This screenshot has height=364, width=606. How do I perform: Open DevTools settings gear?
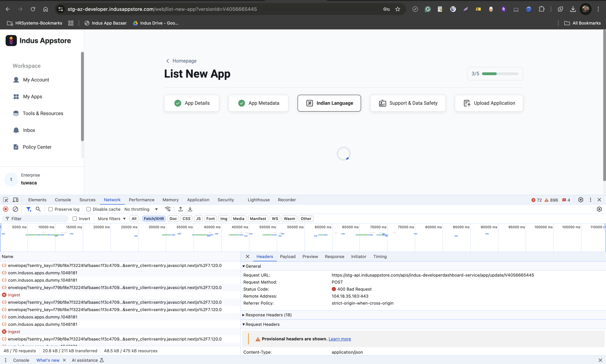pyautogui.click(x=580, y=200)
